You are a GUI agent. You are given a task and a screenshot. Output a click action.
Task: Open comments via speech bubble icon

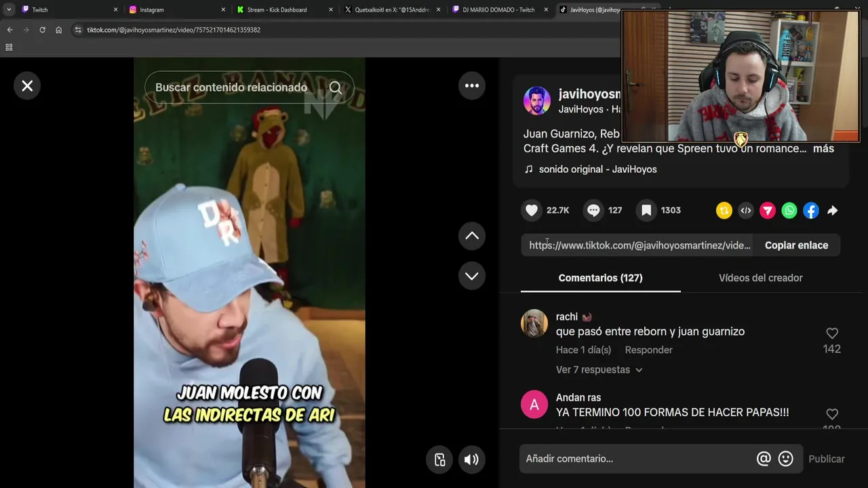tap(593, 210)
